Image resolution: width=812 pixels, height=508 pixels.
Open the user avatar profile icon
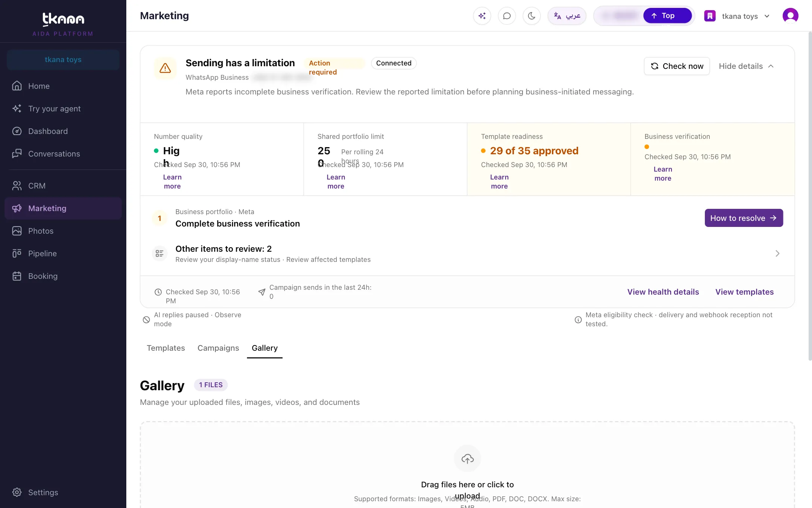point(790,16)
